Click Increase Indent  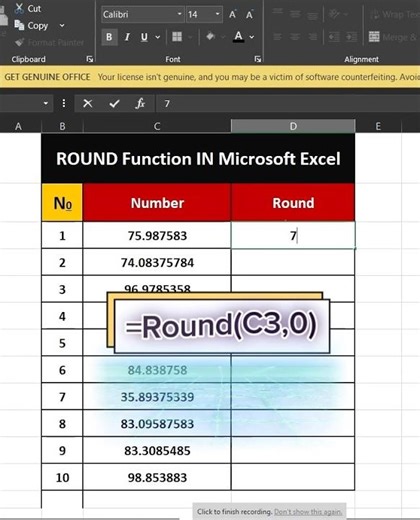tap(351, 37)
